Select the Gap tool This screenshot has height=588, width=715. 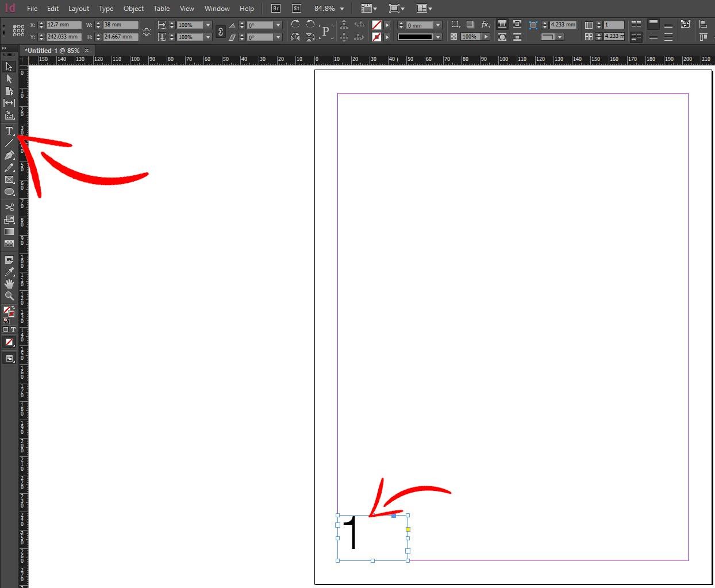(9, 103)
